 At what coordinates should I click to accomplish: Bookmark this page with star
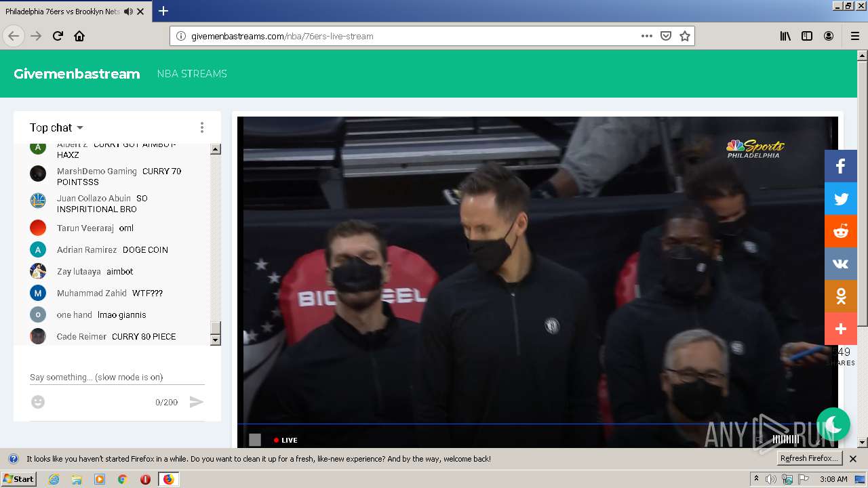pyautogui.click(x=685, y=36)
